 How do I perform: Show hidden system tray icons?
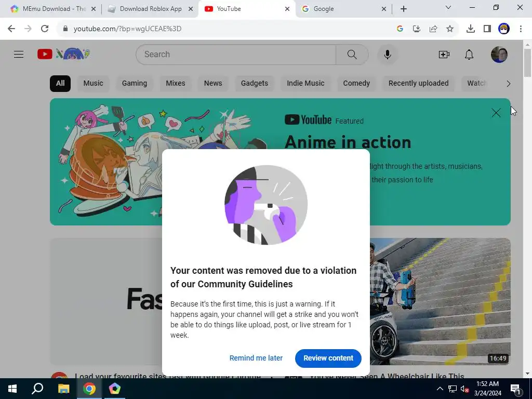pos(440,389)
